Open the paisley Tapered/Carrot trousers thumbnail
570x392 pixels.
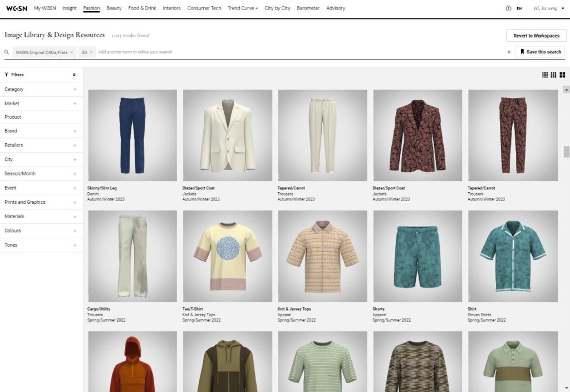pos(513,135)
